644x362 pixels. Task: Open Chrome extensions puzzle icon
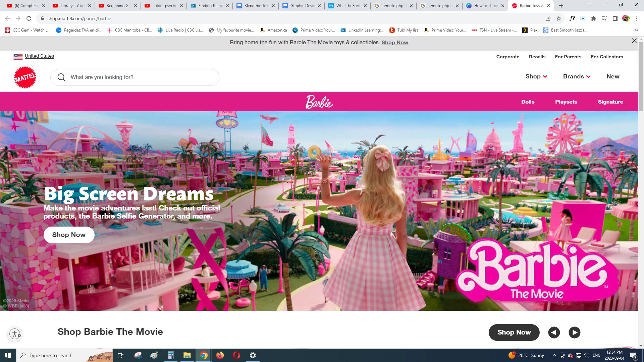pyautogui.click(x=594, y=18)
